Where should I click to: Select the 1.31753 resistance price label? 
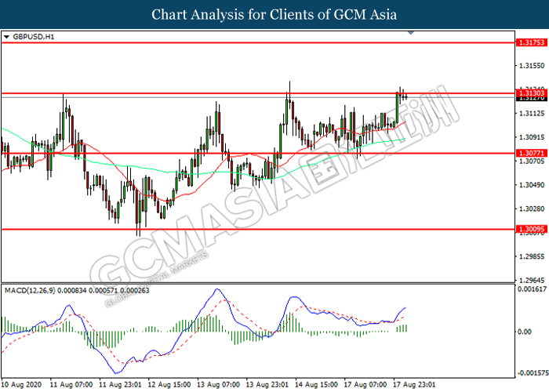(x=531, y=42)
